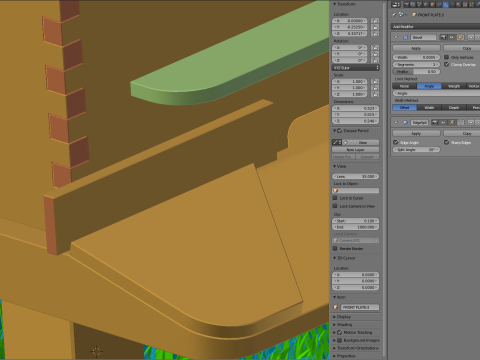Screen dimensions: 480x360
Task: Enable Only Vertices checkbox in Bevel
Action: (446, 57)
